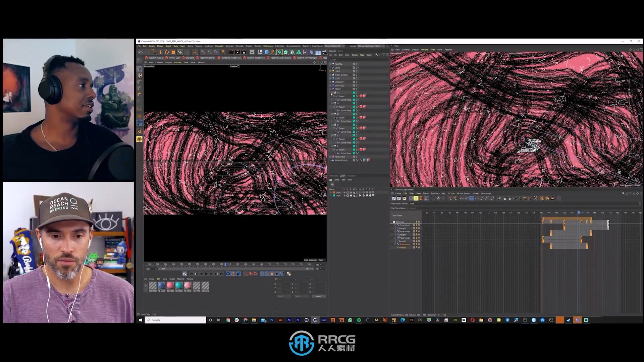Screen dimensions: 644x362
Task: Collapse the PROXY object hierarchy
Action: pos(330,89)
